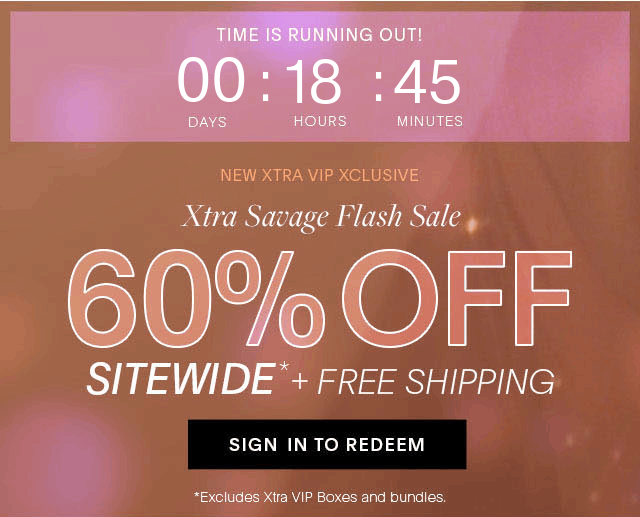Click the HOURS label under the timer

(x=320, y=121)
